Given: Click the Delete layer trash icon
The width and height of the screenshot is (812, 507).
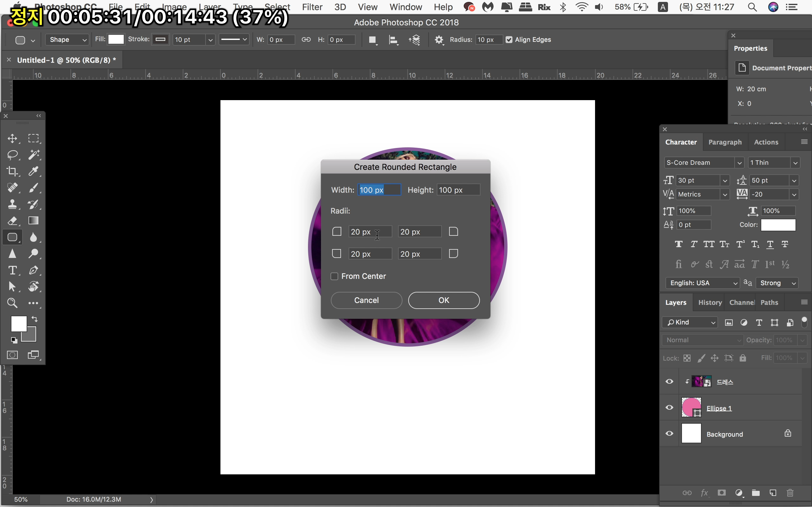Looking at the screenshot, I should pyautogui.click(x=790, y=492).
